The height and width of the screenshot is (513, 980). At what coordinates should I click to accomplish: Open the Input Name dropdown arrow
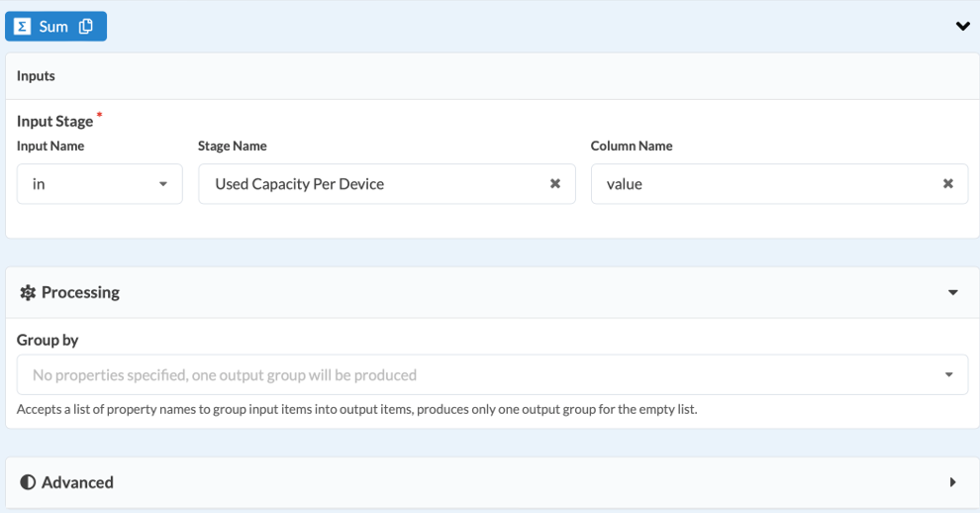click(163, 184)
